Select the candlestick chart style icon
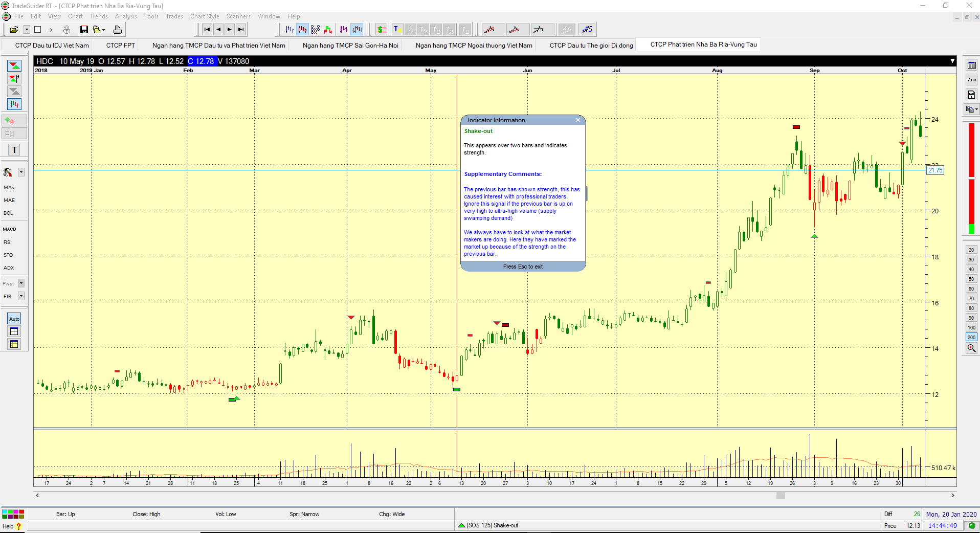 point(302,30)
